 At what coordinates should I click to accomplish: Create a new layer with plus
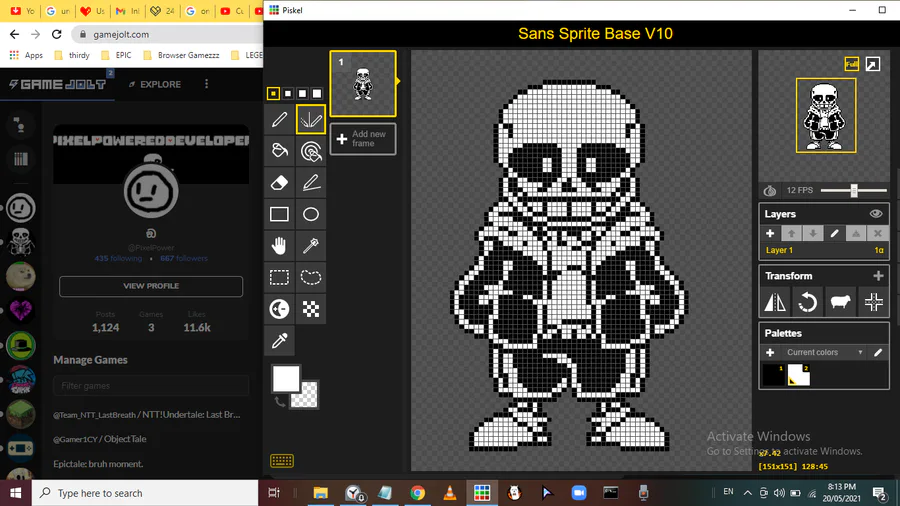(x=770, y=233)
